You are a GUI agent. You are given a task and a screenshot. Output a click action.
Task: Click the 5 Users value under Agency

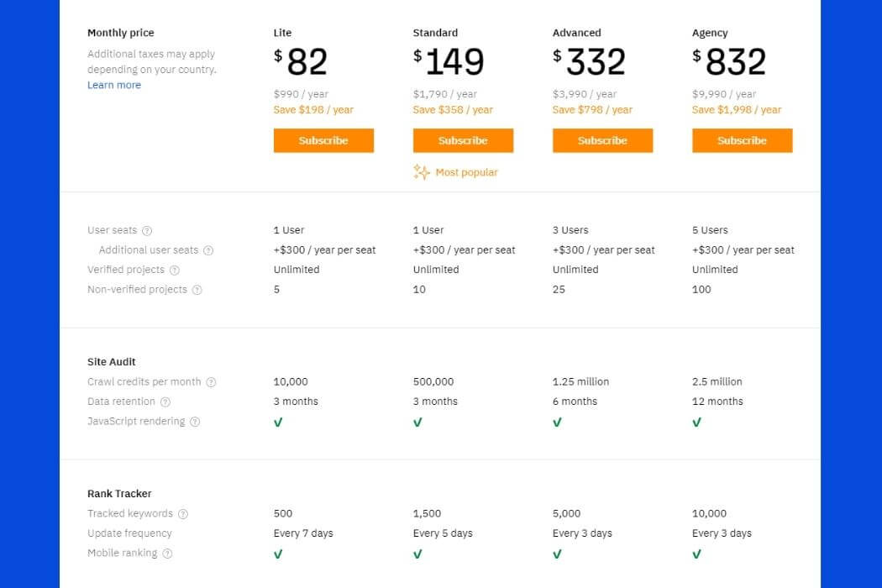pyautogui.click(x=710, y=230)
